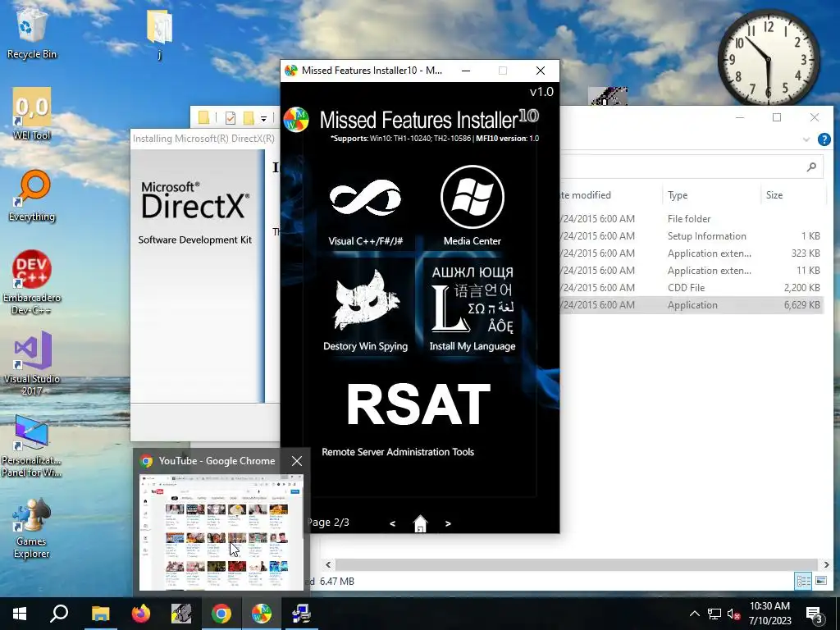Launch Firefox from the taskbar
The image size is (840, 630).
coord(141,614)
